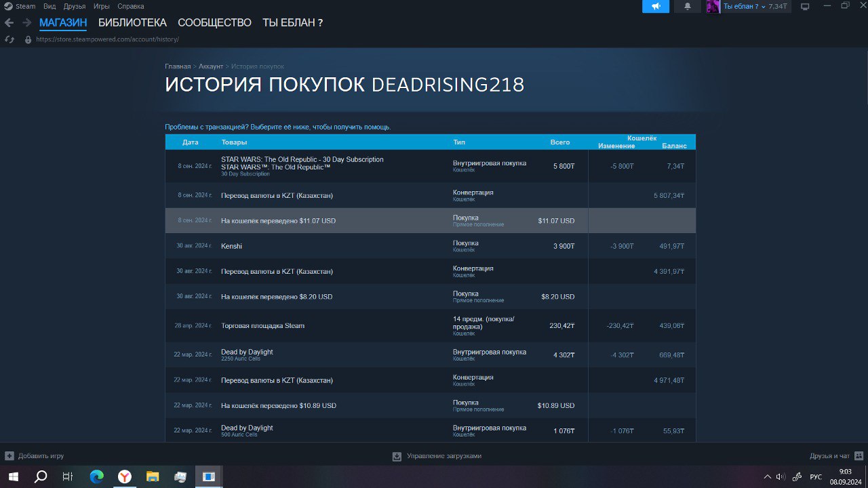Click the store URL address field
Image resolution: width=868 pixels, height=488 pixels.
pos(108,39)
